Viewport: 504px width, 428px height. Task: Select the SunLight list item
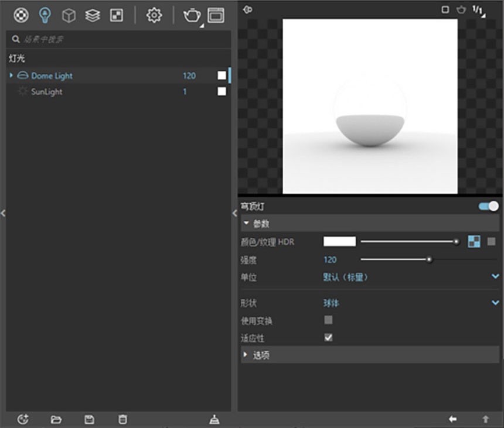point(118,91)
